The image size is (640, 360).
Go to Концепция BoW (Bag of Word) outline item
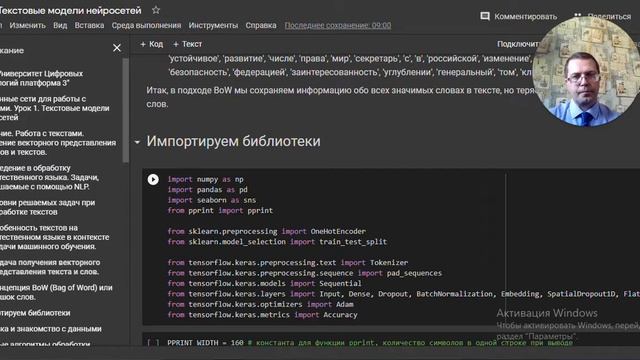point(56,292)
